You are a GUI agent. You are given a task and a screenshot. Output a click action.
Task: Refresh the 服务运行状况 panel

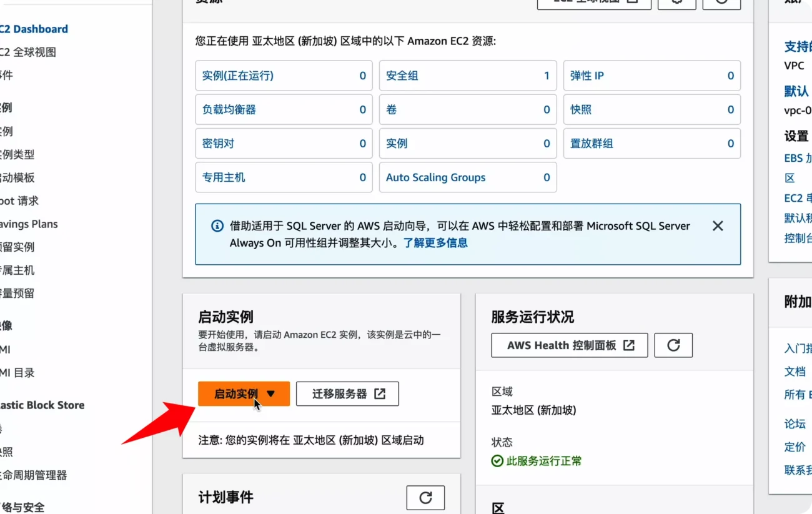coord(673,345)
